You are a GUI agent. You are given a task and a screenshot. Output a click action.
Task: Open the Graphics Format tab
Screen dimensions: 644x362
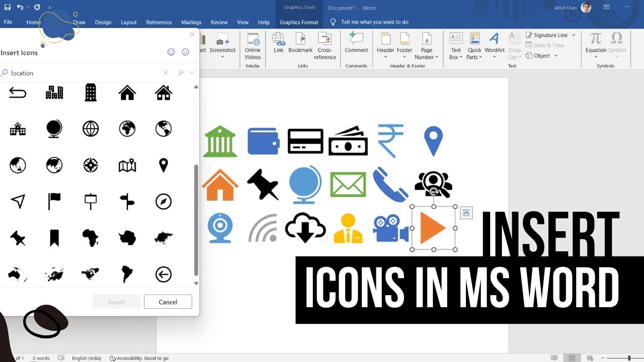point(299,22)
